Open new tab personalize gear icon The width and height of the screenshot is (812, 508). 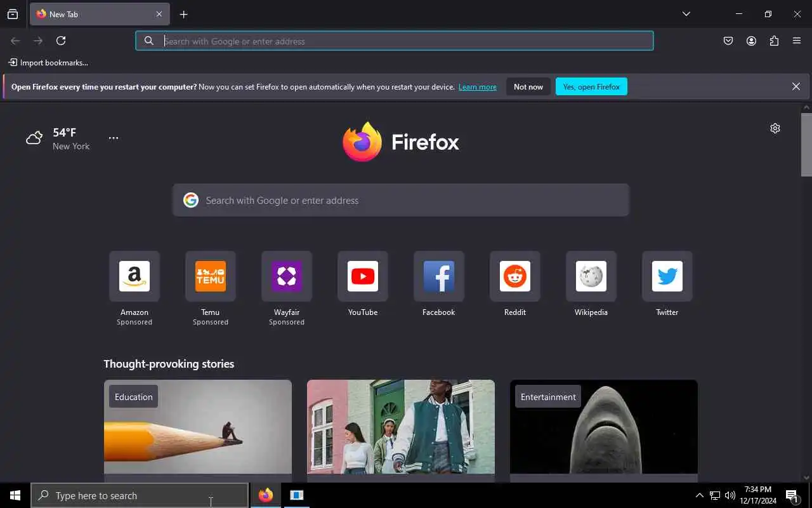coord(775,128)
